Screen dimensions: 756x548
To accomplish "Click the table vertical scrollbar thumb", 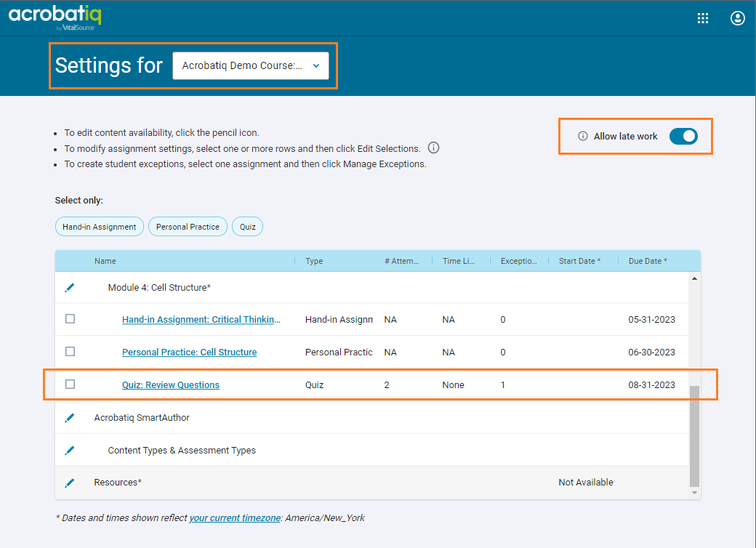I will pyautogui.click(x=694, y=436).
